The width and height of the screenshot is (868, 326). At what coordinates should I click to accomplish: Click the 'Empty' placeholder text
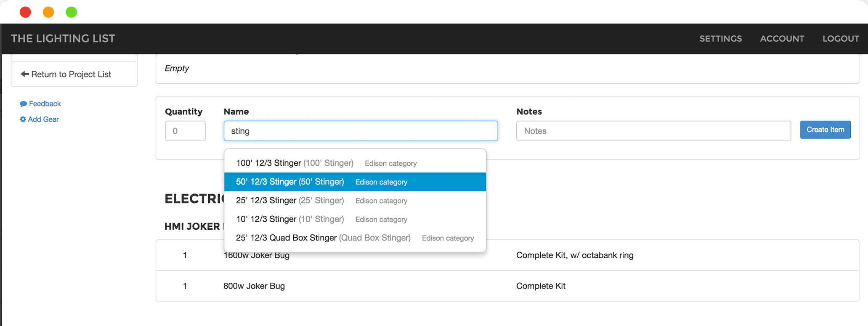click(177, 68)
